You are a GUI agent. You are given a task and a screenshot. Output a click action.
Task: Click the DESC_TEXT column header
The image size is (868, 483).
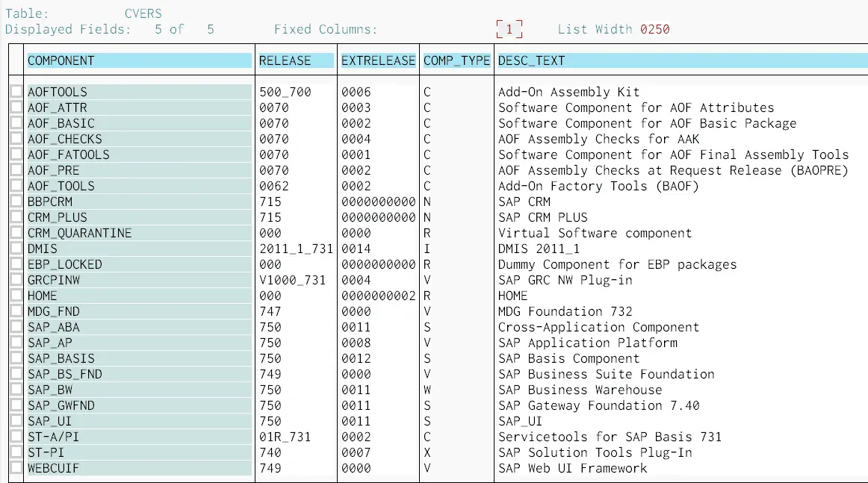(681, 60)
